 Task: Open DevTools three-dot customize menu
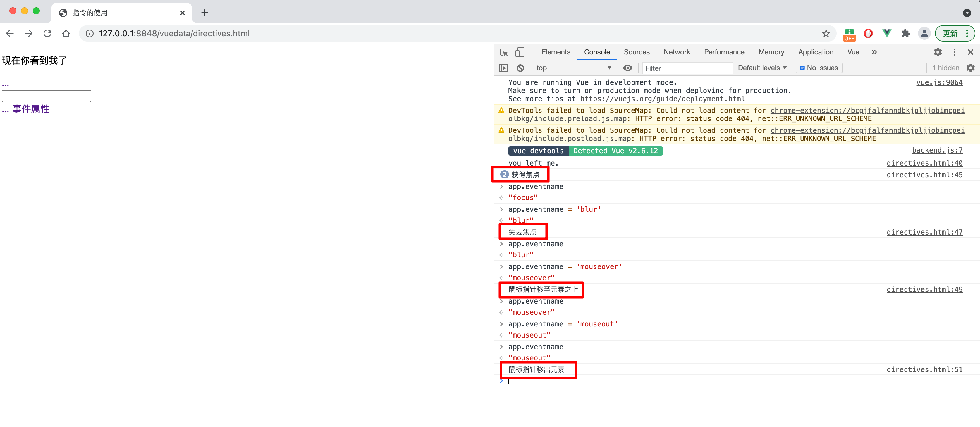(954, 52)
